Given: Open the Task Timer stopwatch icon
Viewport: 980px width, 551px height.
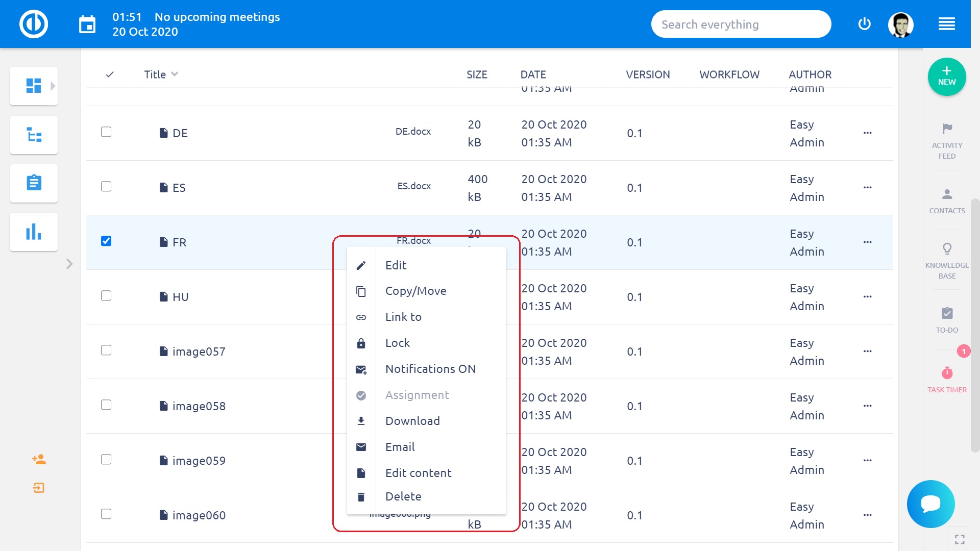Looking at the screenshot, I should pos(947,373).
